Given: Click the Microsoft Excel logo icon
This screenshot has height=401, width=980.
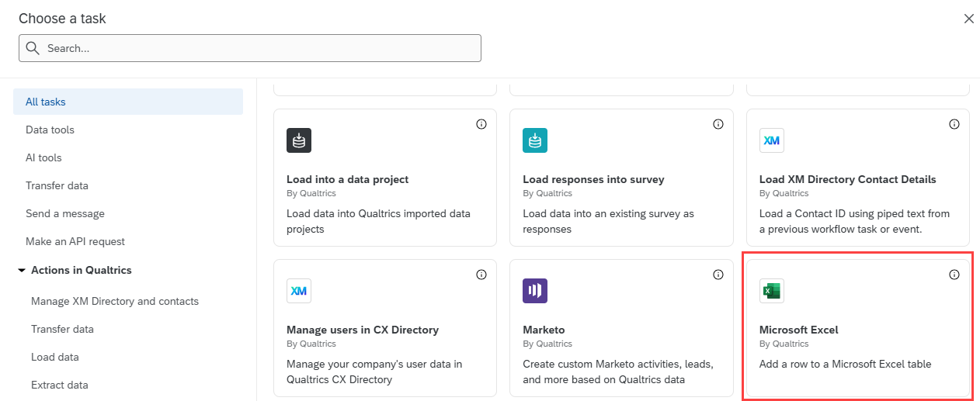Looking at the screenshot, I should coord(772,291).
